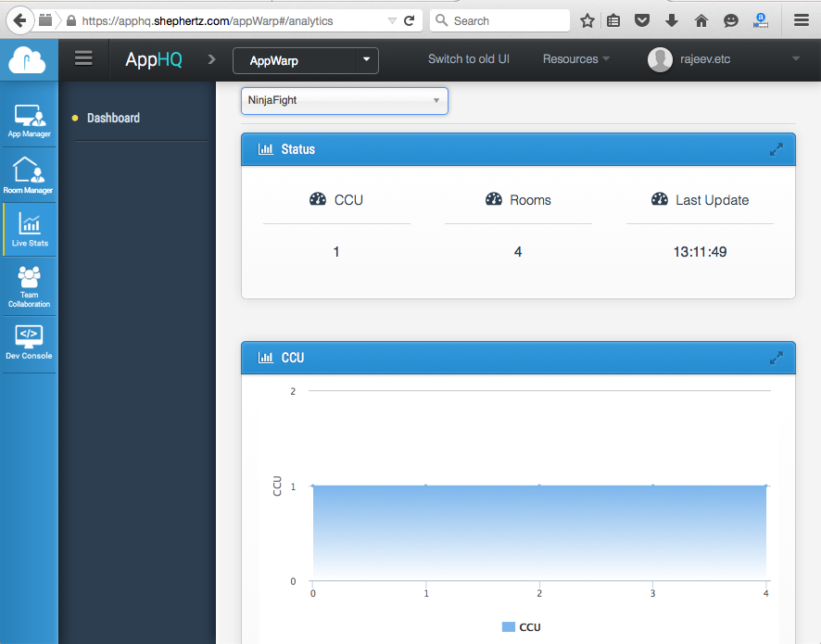The height and width of the screenshot is (644, 821).
Task: Toggle CCU series in chart legend
Action: [x=522, y=627]
